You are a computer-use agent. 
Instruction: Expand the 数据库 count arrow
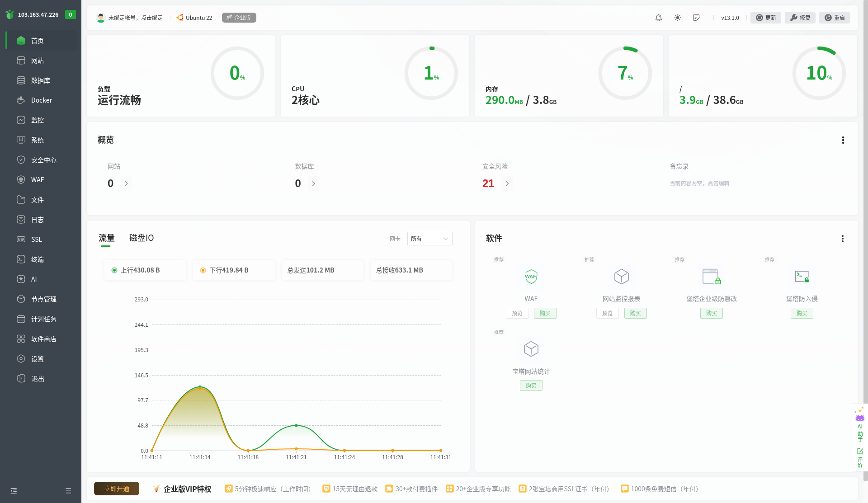tap(313, 183)
